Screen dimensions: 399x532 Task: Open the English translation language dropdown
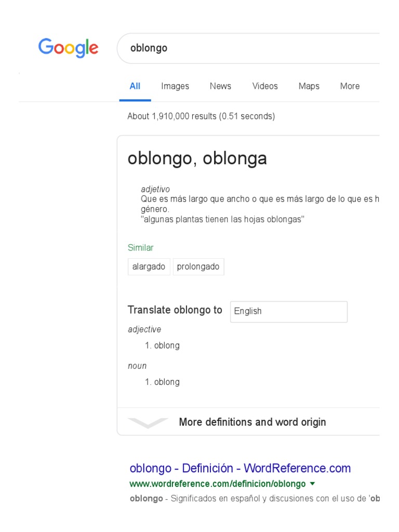(x=288, y=311)
